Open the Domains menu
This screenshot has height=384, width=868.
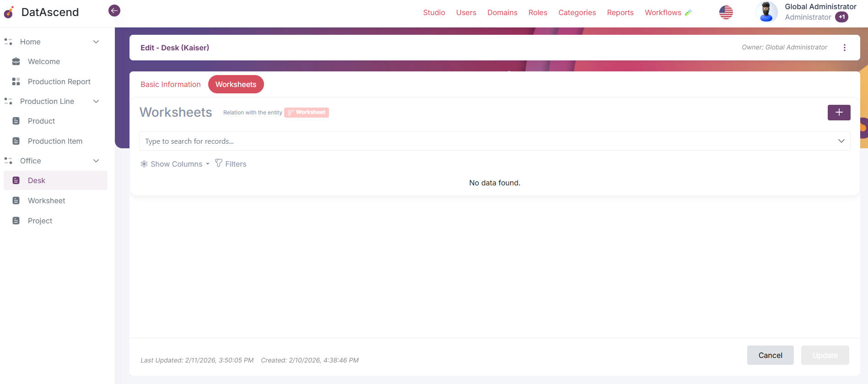pos(502,12)
